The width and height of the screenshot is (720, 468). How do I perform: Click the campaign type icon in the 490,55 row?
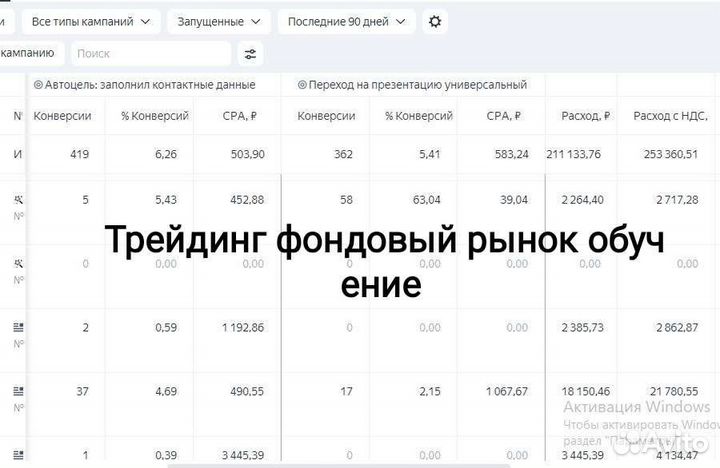click(18, 391)
